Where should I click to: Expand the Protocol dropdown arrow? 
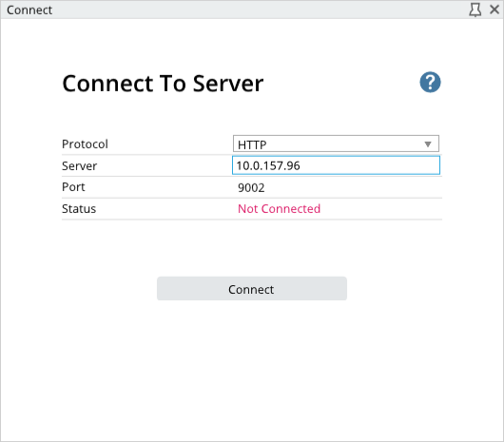[x=428, y=144]
